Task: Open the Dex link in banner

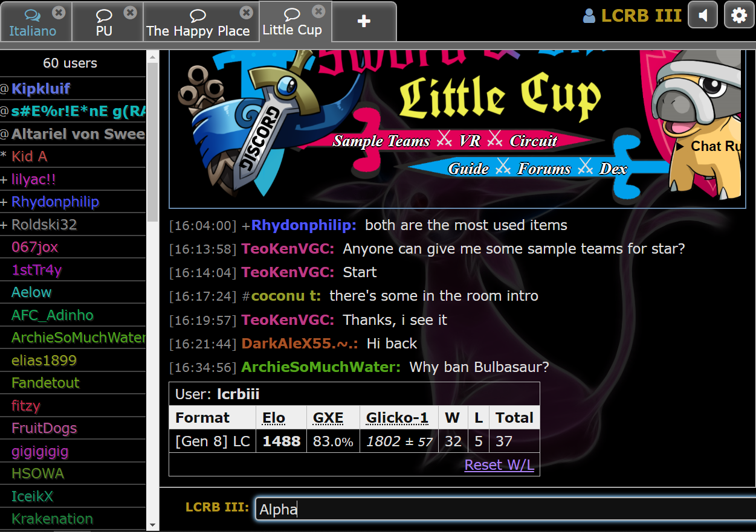Action: (613, 169)
